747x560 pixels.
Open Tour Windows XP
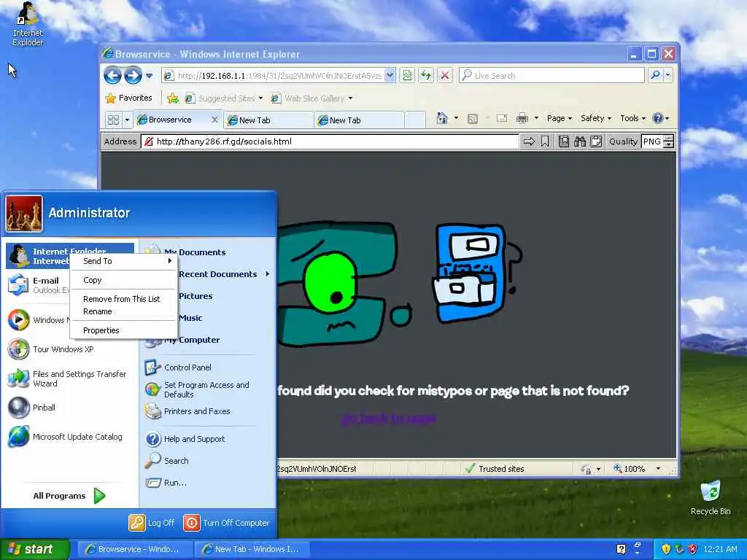coord(69,349)
